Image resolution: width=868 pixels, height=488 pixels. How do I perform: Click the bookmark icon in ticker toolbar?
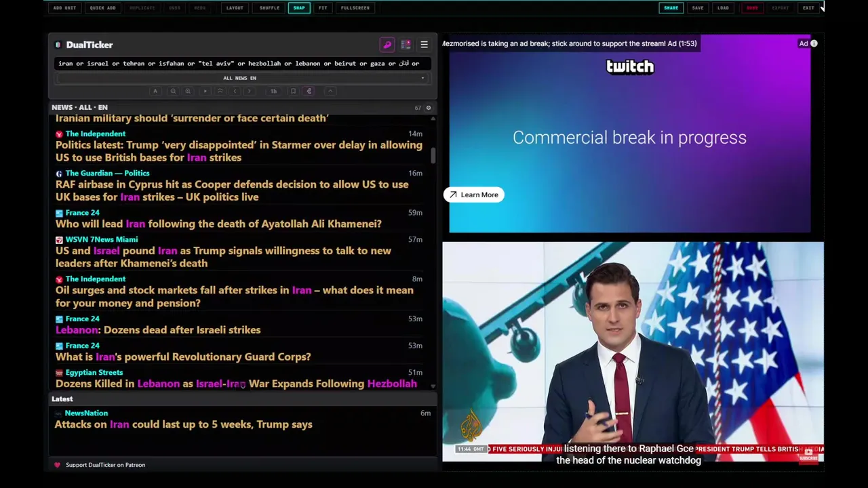(293, 91)
